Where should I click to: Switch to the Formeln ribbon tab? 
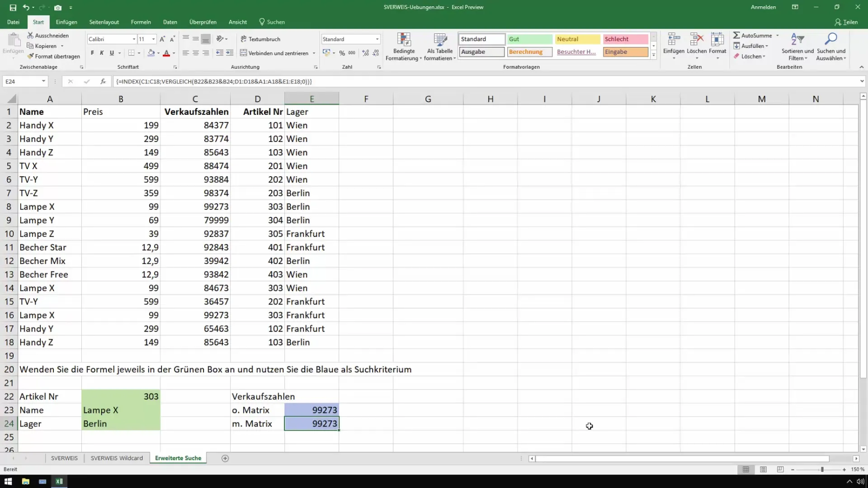pos(141,22)
